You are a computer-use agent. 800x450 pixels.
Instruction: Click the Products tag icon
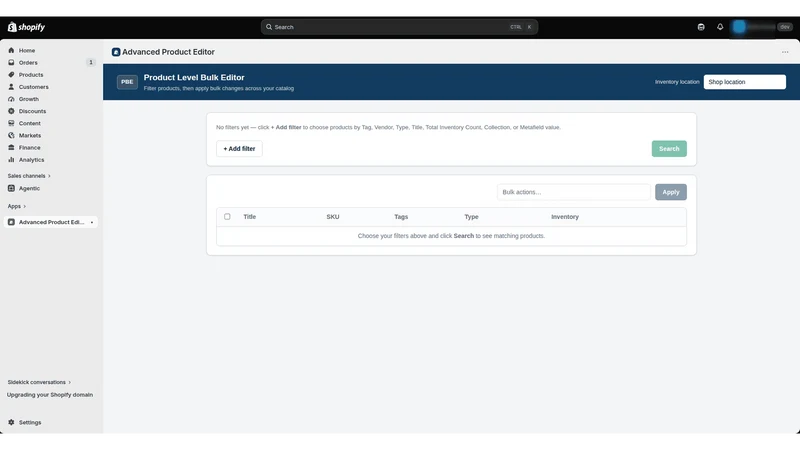(11, 75)
